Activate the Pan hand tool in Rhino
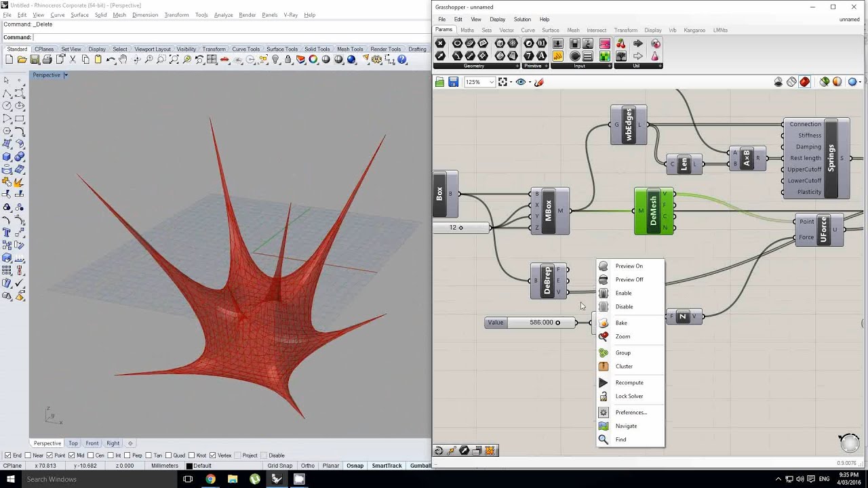Image resolution: width=868 pixels, height=488 pixels. (123, 60)
